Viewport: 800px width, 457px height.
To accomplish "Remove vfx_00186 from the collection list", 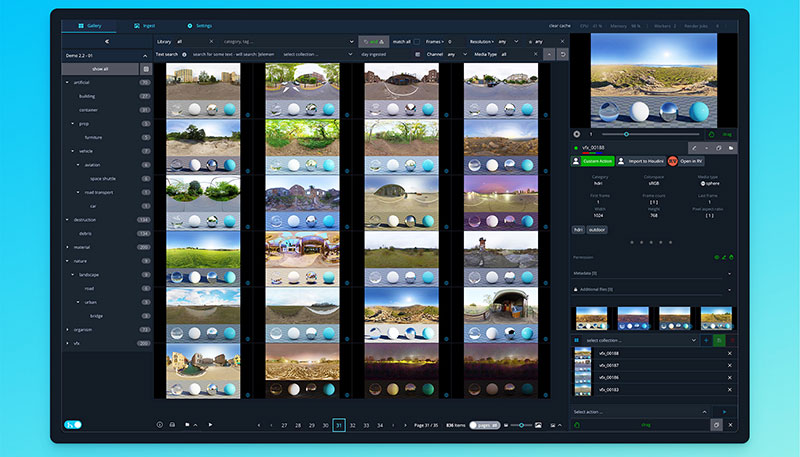I will coord(730,377).
